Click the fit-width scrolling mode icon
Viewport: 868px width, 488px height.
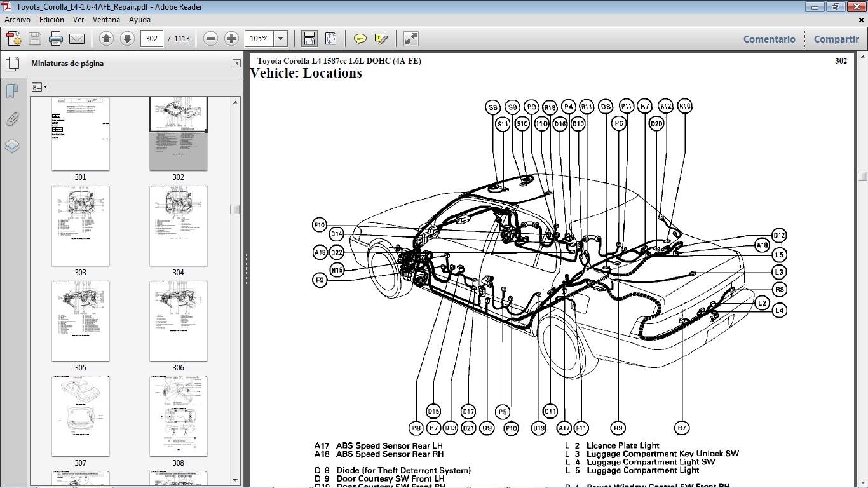click(x=309, y=39)
